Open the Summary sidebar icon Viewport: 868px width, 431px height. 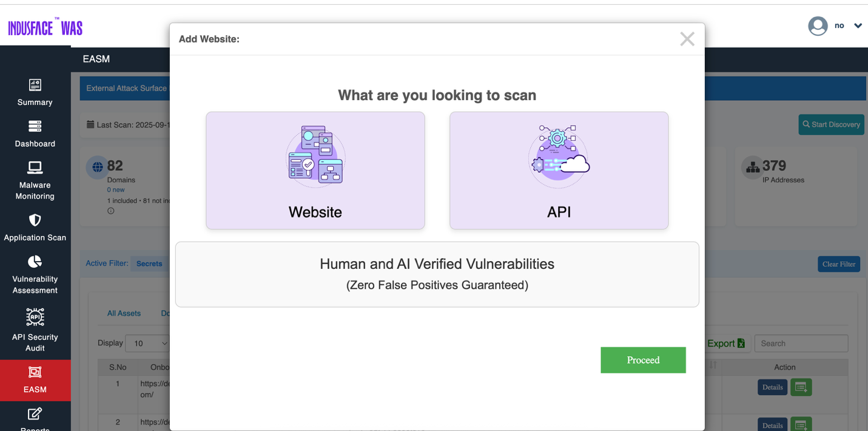tap(35, 85)
